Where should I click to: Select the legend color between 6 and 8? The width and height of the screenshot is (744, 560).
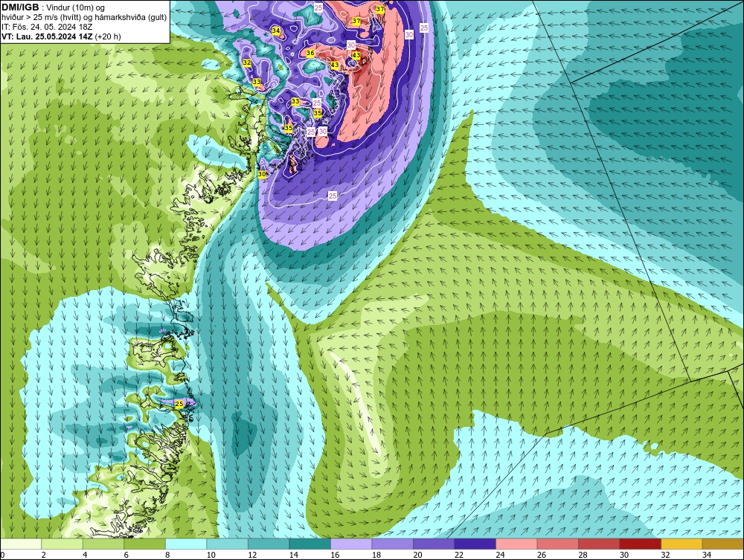click(145, 544)
